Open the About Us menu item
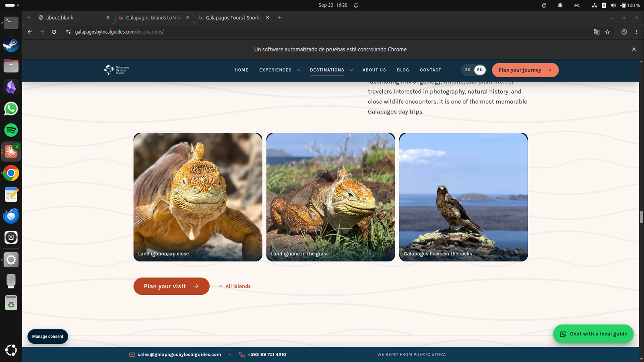Screen dimensions: 644x362 point(374,70)
